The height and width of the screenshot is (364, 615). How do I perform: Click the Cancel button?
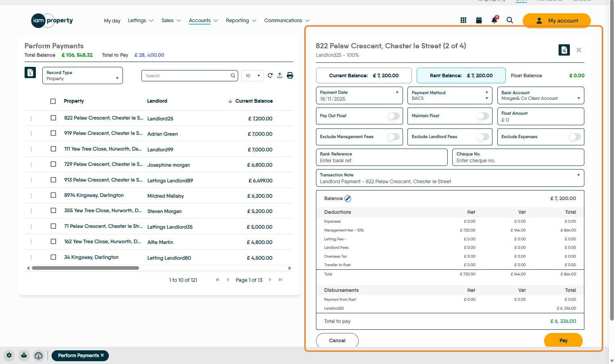(337, 340)
